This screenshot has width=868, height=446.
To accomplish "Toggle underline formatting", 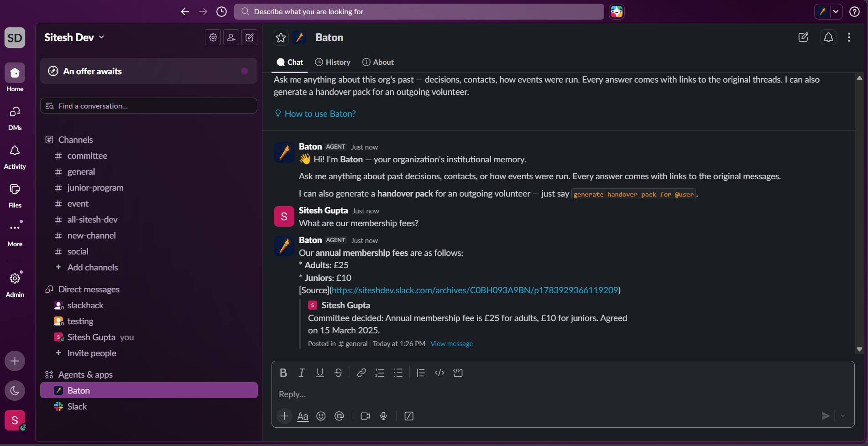I will pyautogui.click(x=320, y=373).
